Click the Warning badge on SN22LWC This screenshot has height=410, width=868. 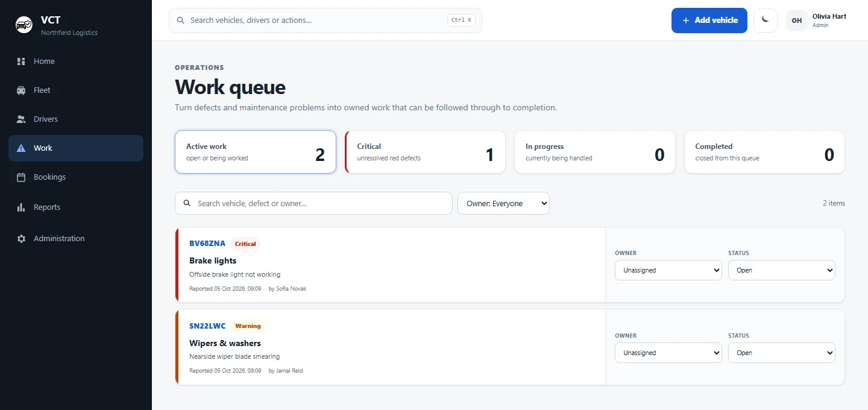248,326
